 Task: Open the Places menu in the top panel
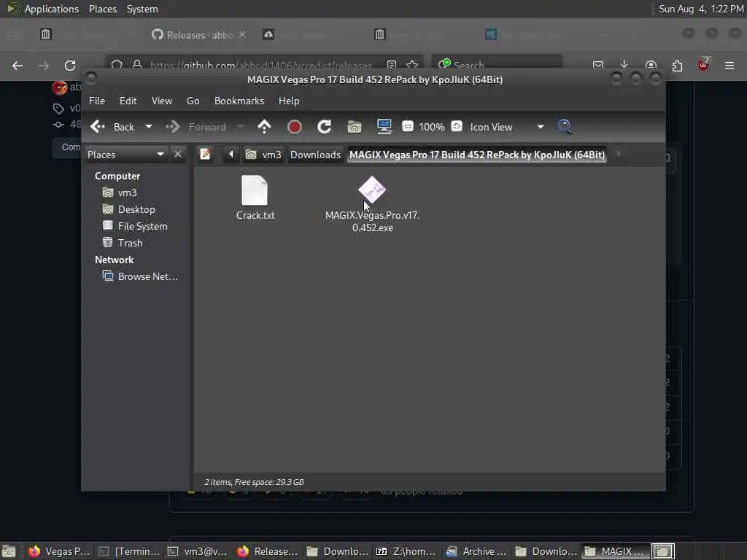(x=103, y=9)
